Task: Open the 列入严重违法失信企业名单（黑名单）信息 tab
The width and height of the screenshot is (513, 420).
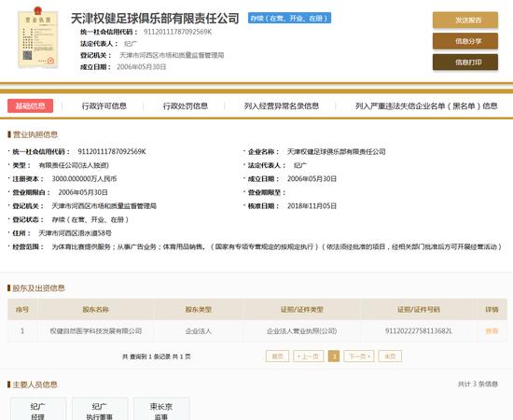Action: [426, 105]
